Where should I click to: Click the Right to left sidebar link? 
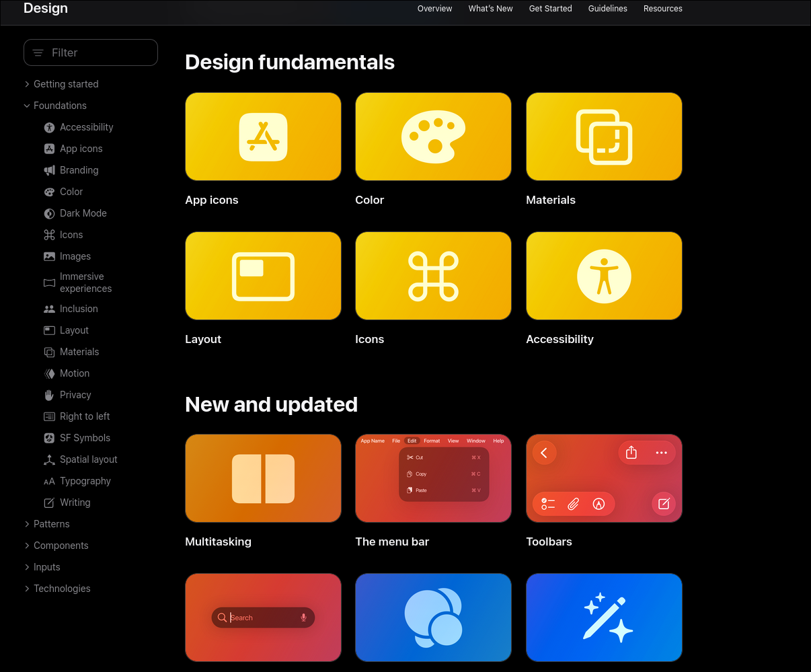(x=85, y=416)
